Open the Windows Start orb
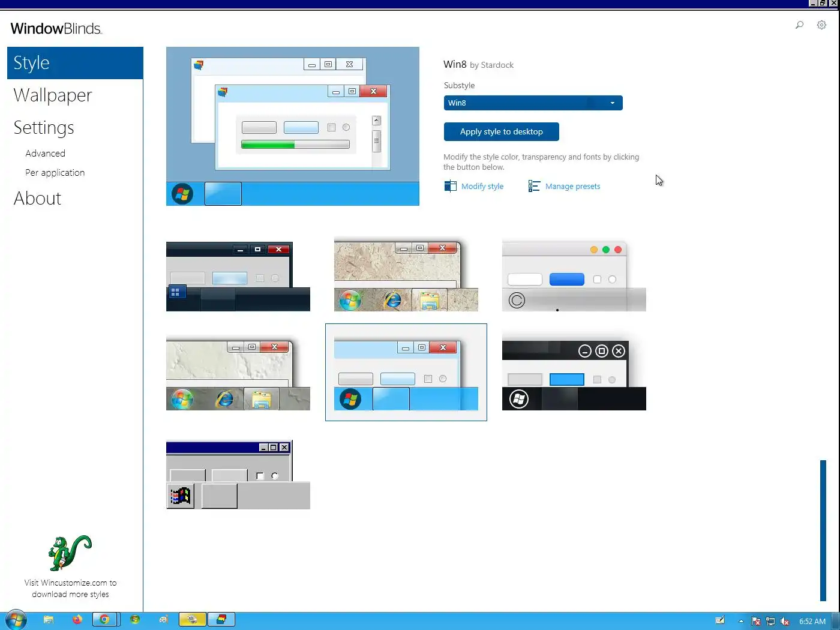 click(16, 619)
